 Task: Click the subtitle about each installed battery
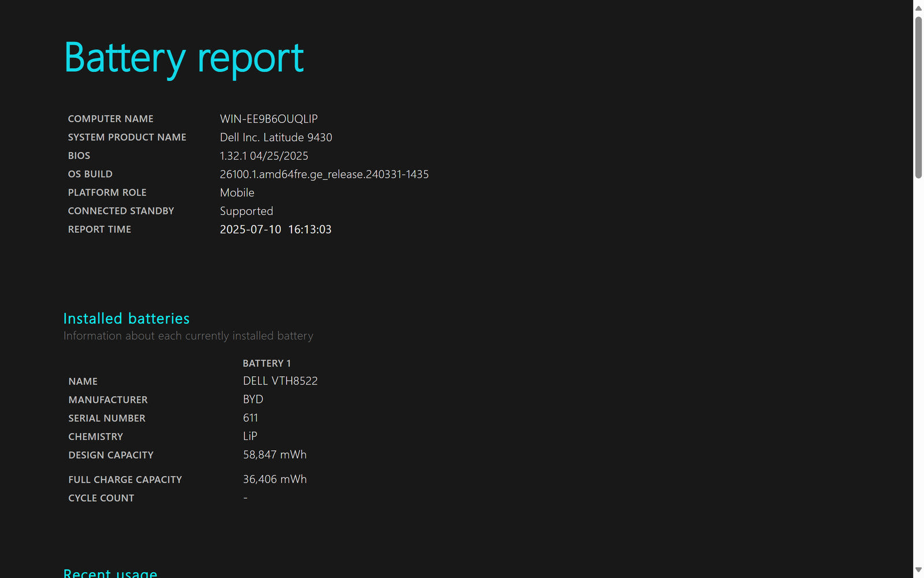coord(188,336)
